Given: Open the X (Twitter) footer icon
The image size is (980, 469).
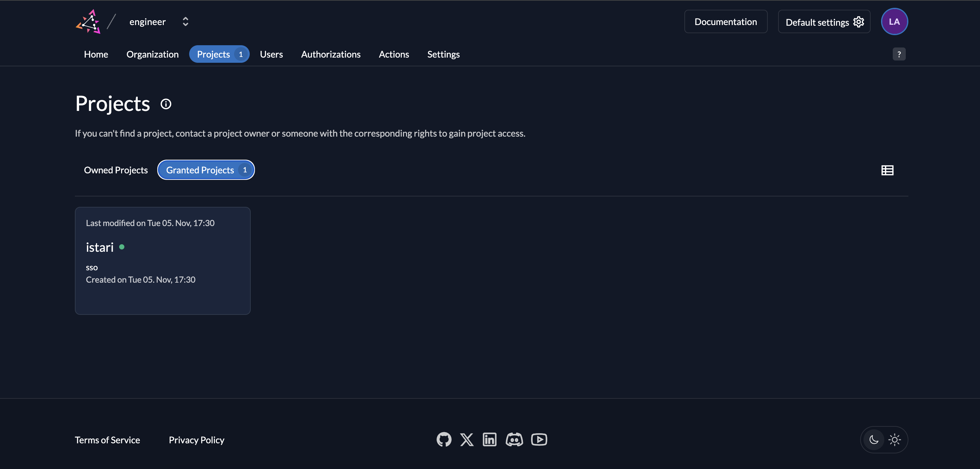Looking at the screenshot, I should point(467,439).
